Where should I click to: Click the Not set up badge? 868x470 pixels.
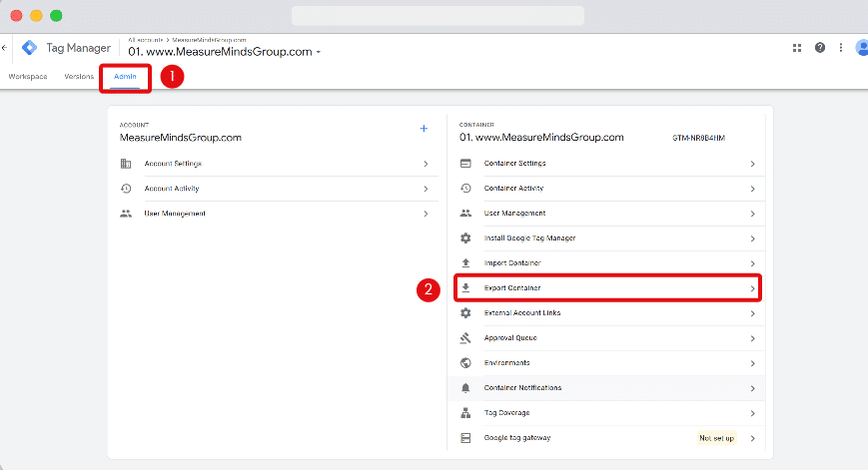[x=716, y=438]
